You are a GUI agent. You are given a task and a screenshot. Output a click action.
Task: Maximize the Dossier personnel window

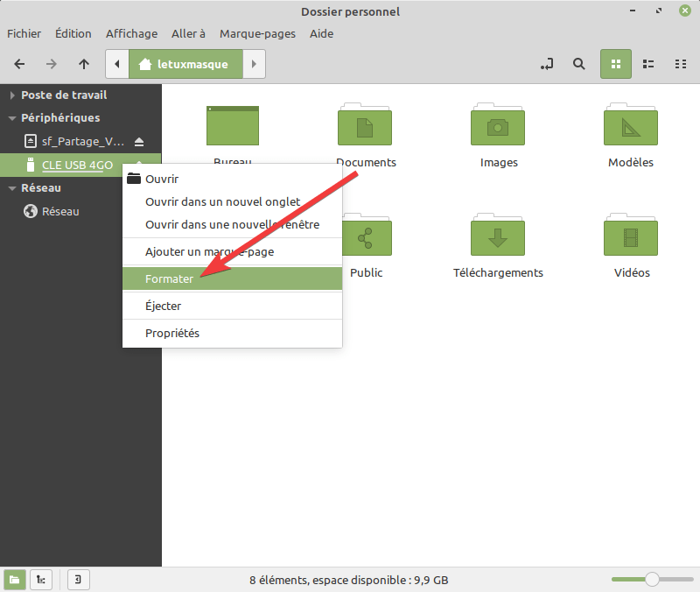pyautogui.click(x=659, y=11)
